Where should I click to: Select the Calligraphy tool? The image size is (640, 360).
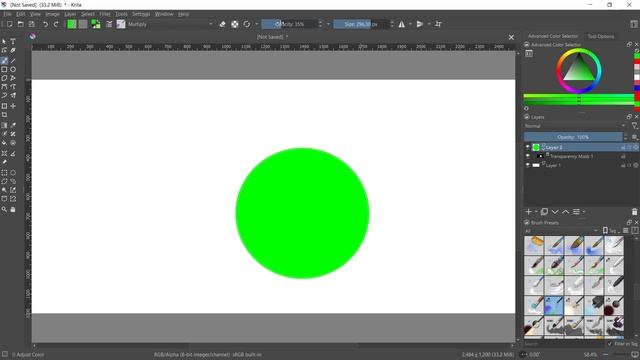[x=13, y=50]
